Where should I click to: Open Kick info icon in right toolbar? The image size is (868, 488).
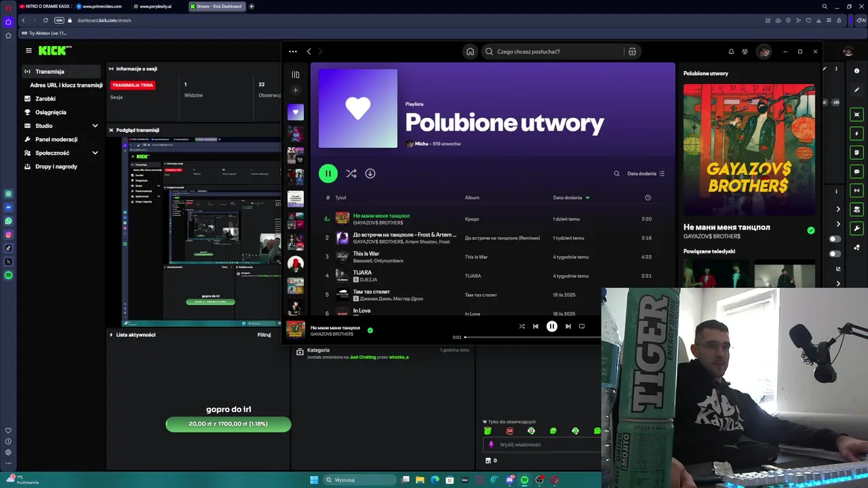click(856, 70)
